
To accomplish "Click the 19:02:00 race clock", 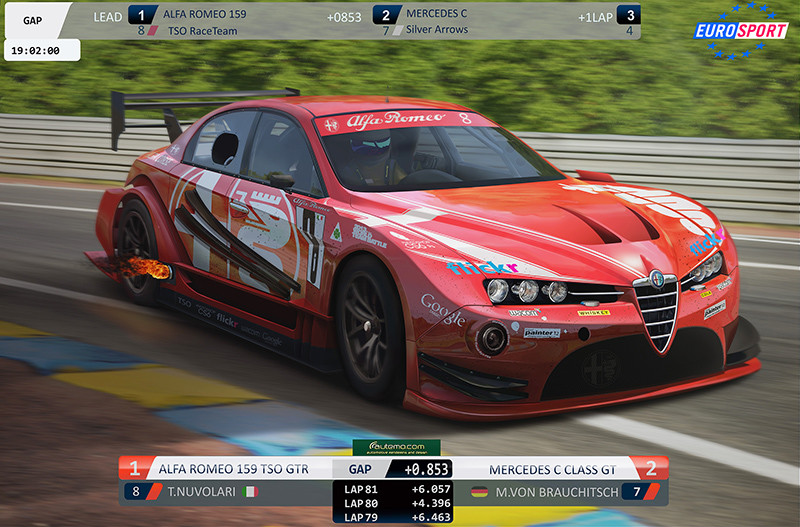I will (x=35, y=51).
